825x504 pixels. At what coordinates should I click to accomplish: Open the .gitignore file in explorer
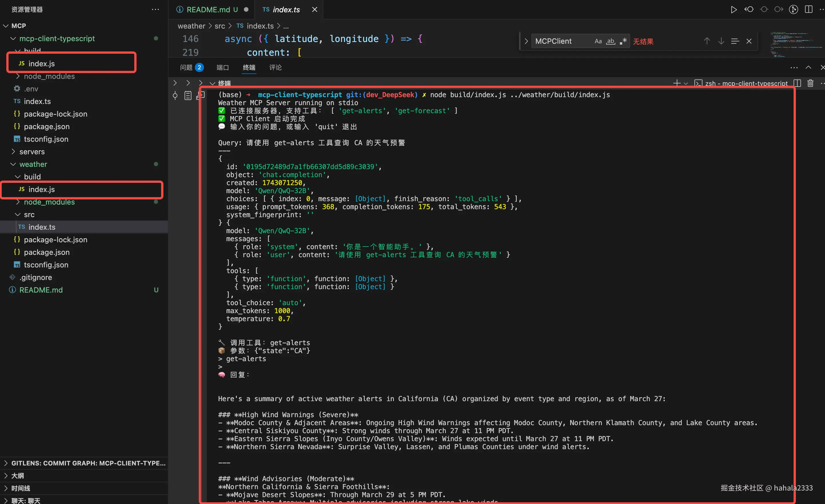[x=35, y=277]
